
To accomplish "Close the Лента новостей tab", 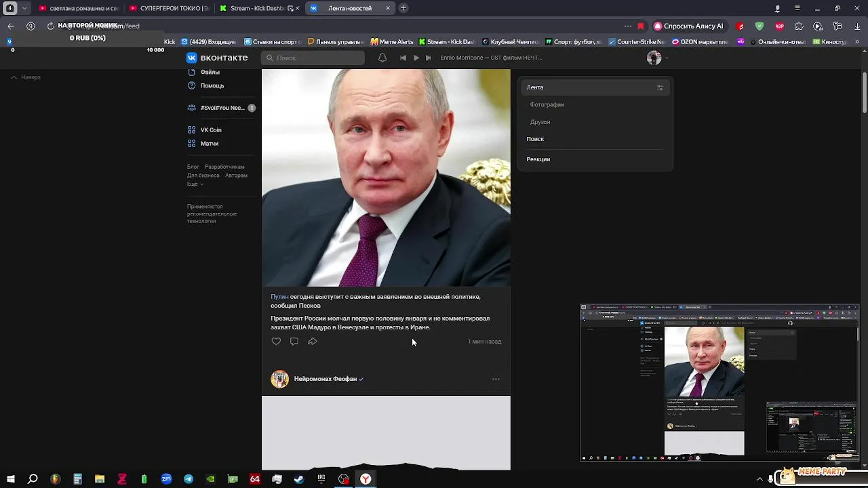I will (388, 8).
